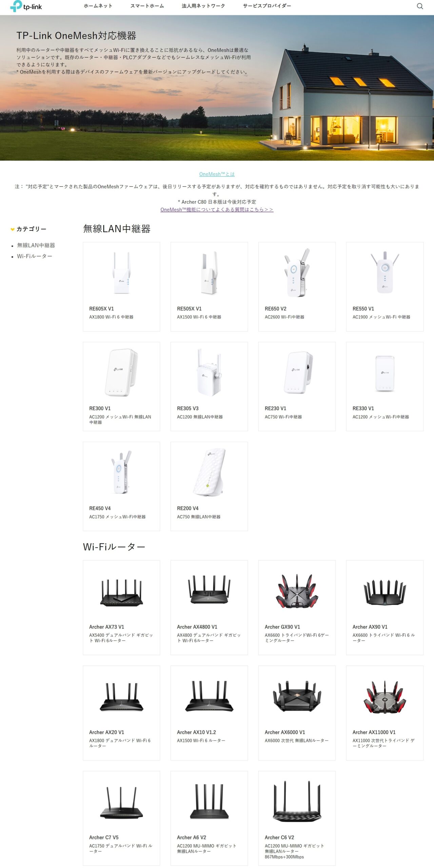Open Archer AX11000 V1 router image
This screenshot has width=434, height=868.
pos(385,697)
